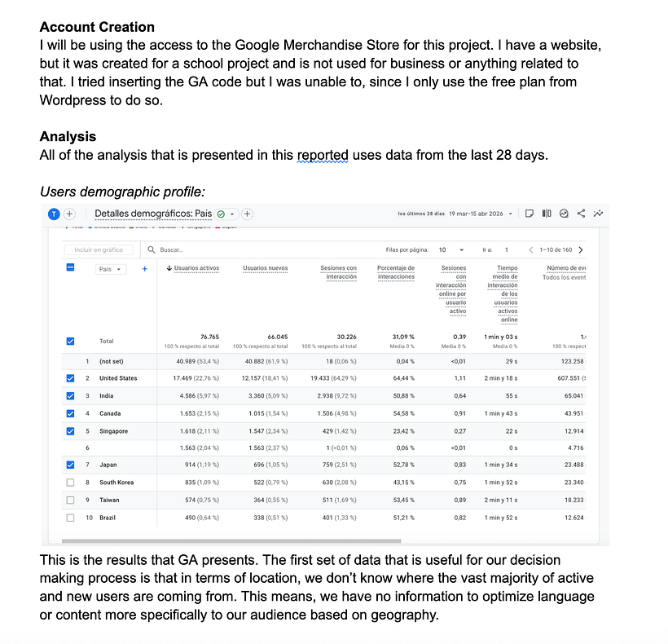This screenshot has width=668, height=644.
Task: Go to next page of table rows
Action: tap(581, 249)
